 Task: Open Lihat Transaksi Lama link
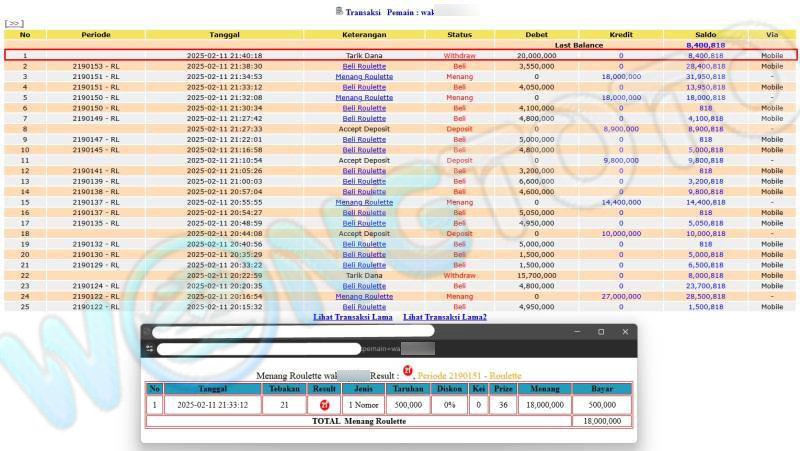(353, 317)
